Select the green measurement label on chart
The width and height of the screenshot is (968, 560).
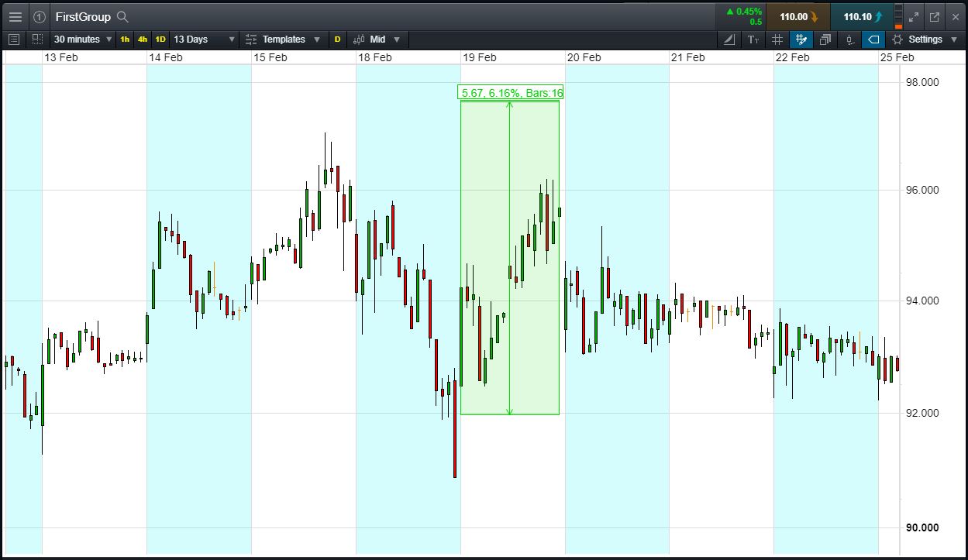pos(512,93)
